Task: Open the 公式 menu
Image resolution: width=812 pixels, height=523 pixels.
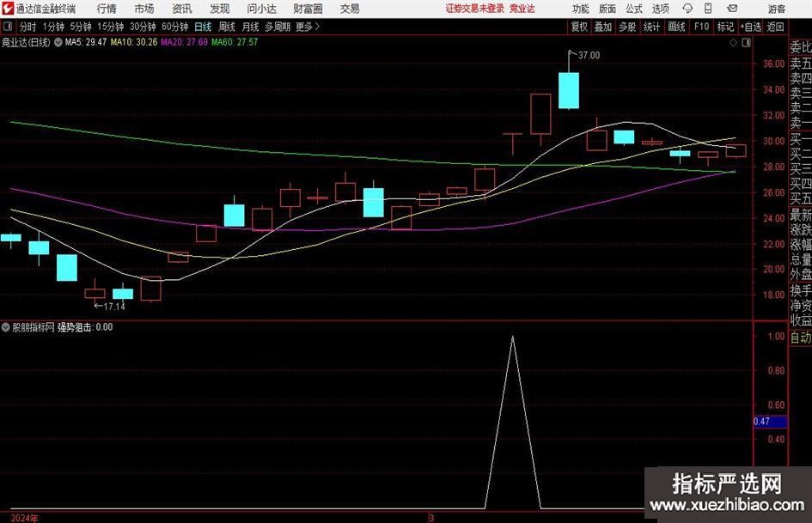Action: point(634,9)
